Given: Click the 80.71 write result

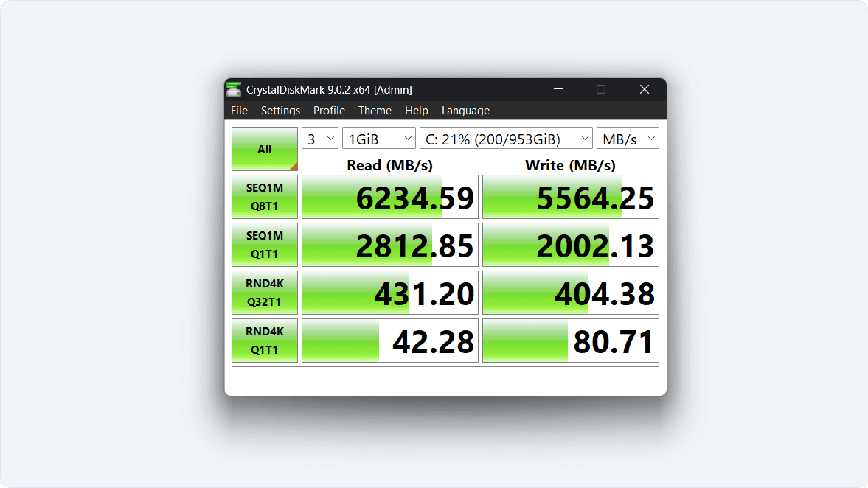Looking at the screenshot, I should tap(571, 341).
